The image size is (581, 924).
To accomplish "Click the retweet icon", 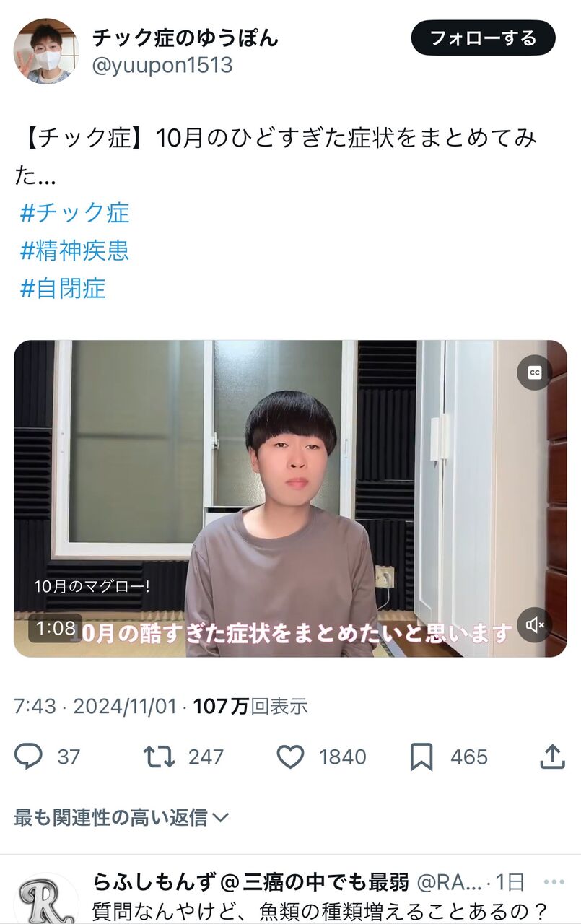I will tap(159, 757).
